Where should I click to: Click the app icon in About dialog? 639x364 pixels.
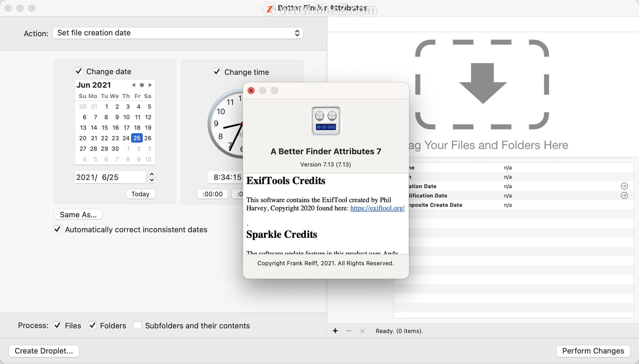pos(326,121)
